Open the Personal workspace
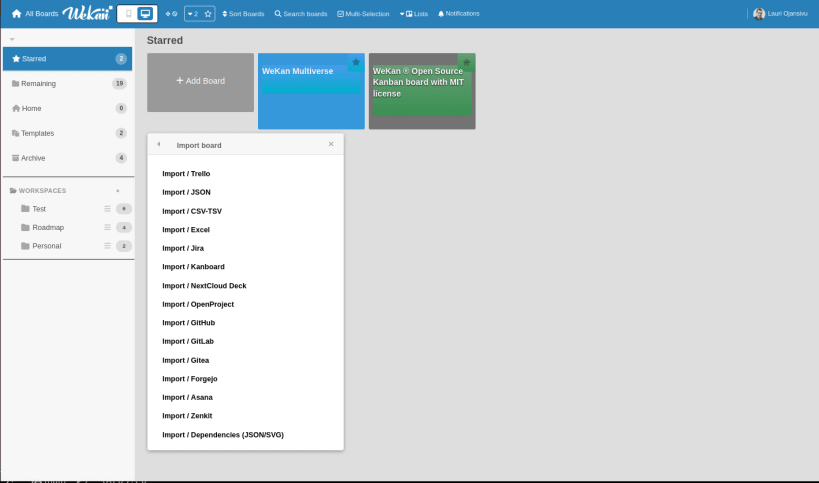Image resolution: width=819 pixels, height=483 pixels. (x=46, y=246)
